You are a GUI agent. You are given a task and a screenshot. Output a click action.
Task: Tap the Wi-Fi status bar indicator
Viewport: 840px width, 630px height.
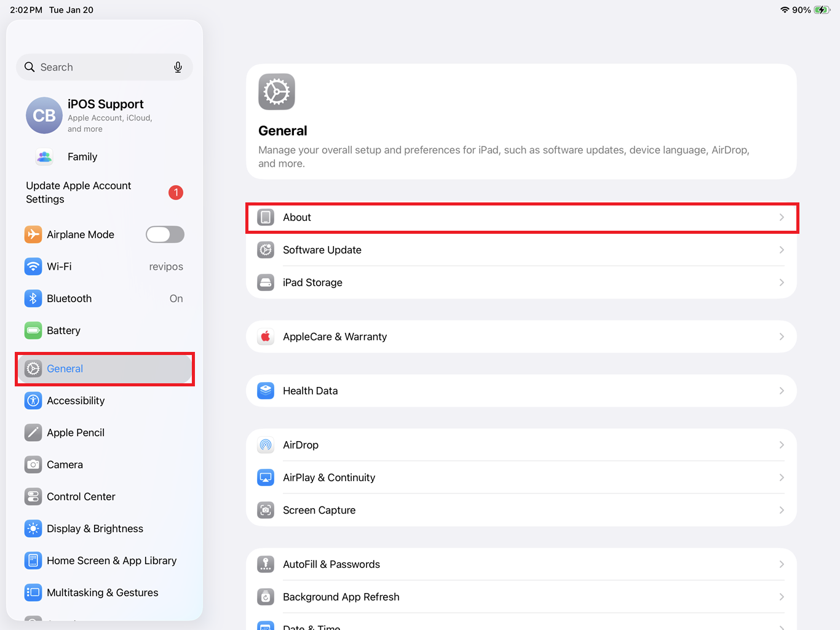tap(785, 10)
